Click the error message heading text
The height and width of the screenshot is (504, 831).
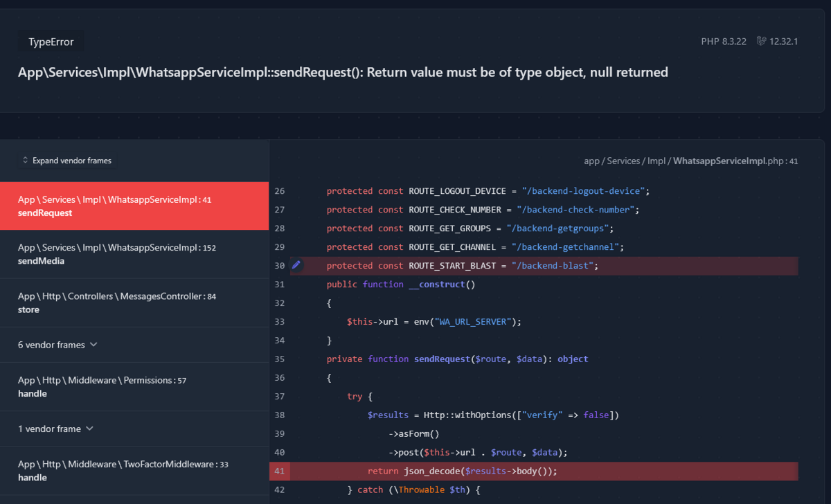pyautogui.click(x=343, y=73)
